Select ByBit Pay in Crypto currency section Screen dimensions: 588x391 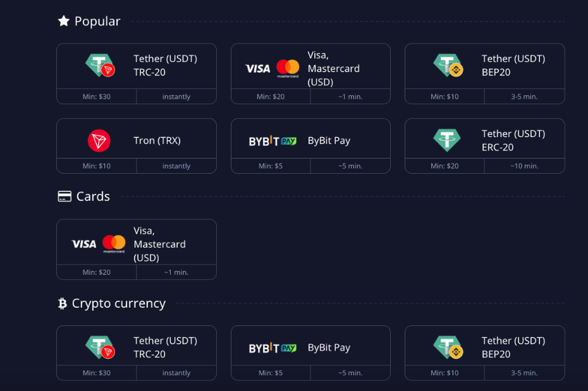point(310,347)
